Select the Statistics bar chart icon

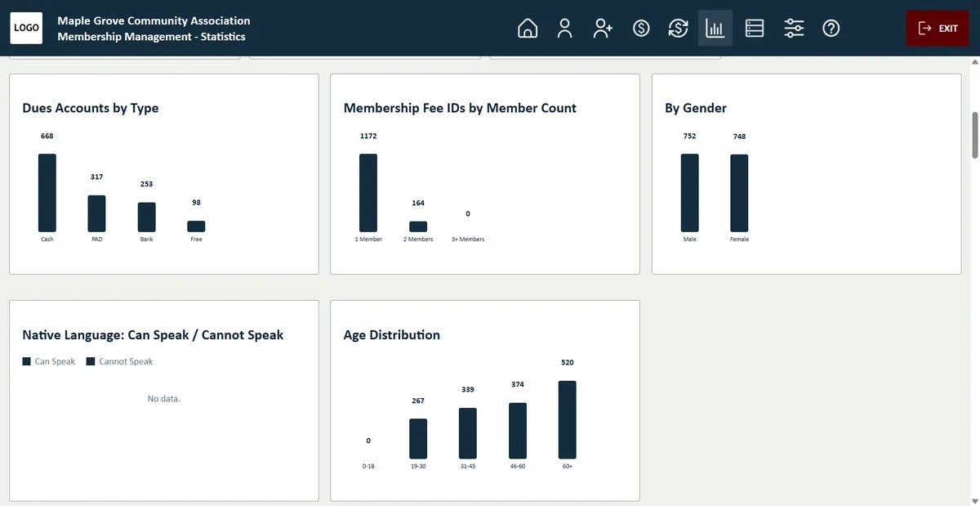click(x=715, y=29)
